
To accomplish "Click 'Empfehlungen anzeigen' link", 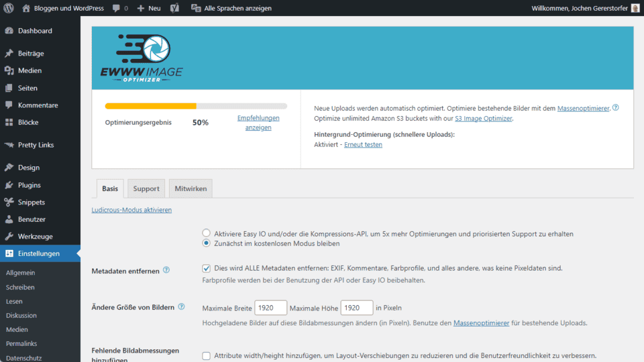I will point(258,123).
